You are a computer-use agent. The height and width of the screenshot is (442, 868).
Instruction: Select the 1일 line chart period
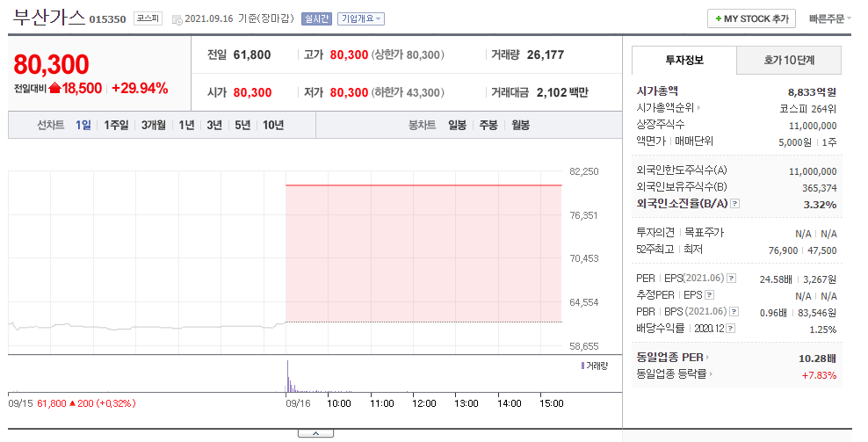coord(83,125)
